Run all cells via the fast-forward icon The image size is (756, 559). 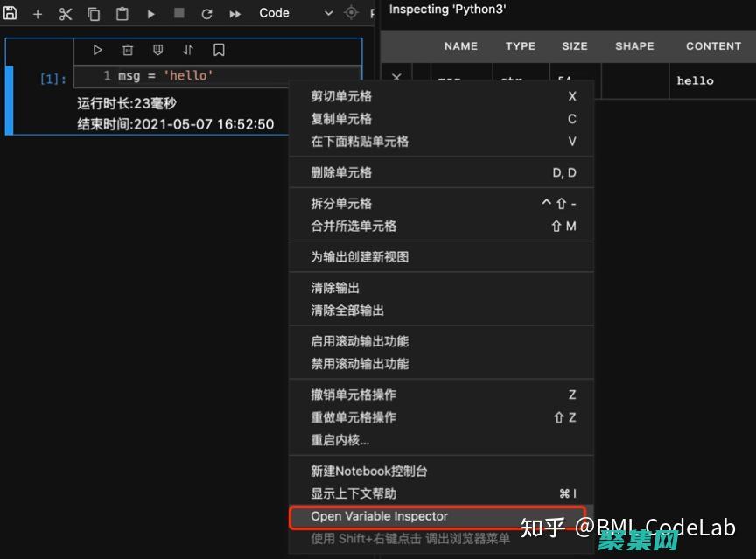tap(234, 13)
